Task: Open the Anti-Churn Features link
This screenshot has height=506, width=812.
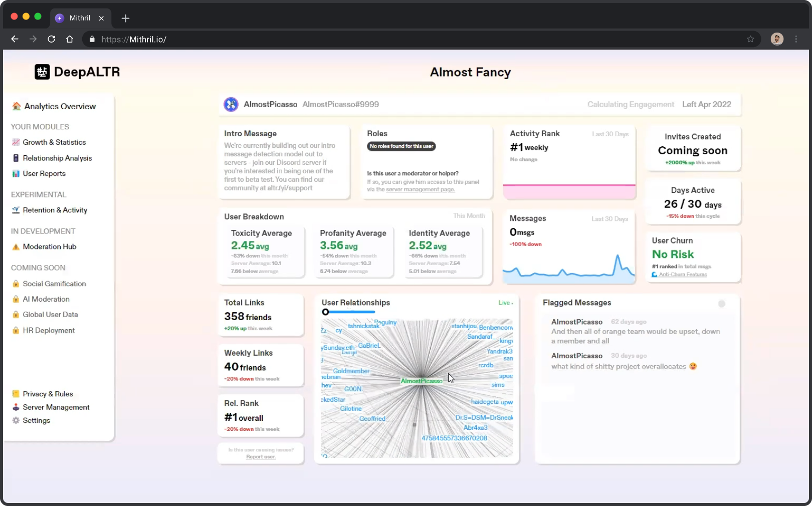Action: click(x=683, y=275)
